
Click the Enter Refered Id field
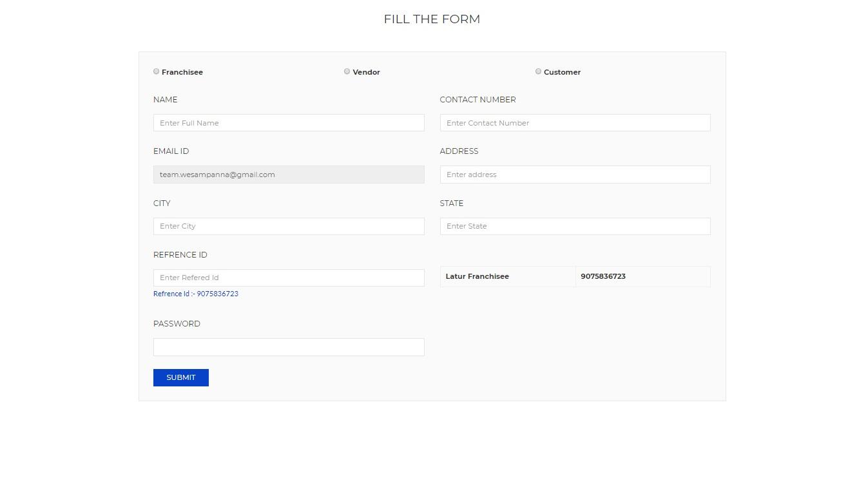[289, 278]
